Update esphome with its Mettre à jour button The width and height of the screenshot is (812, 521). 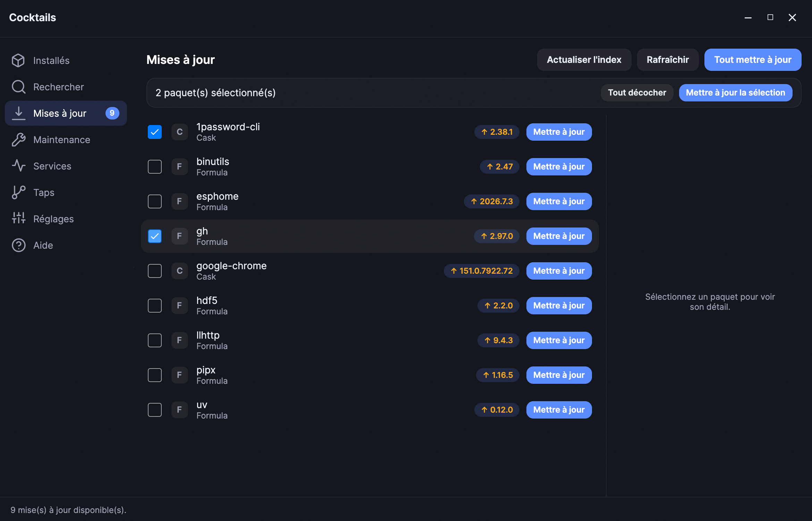pos(559,201)
